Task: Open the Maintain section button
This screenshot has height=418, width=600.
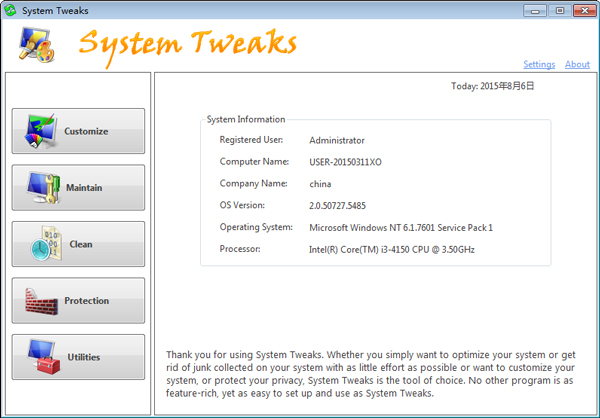Action: [78, 188]
